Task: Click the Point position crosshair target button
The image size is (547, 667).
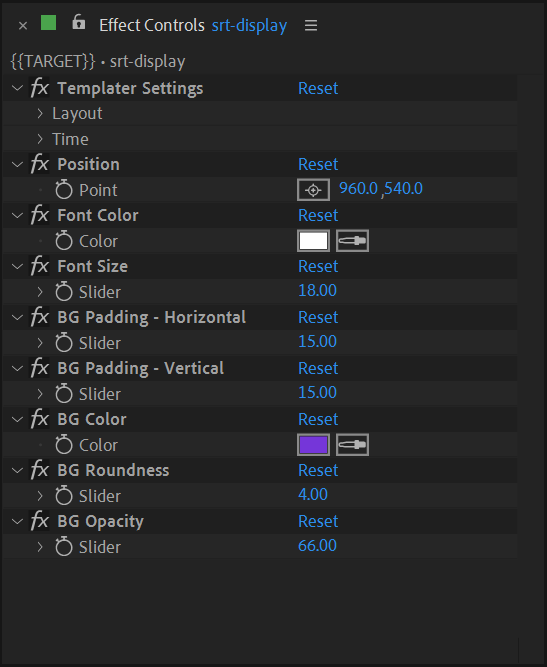Action: 313,190
